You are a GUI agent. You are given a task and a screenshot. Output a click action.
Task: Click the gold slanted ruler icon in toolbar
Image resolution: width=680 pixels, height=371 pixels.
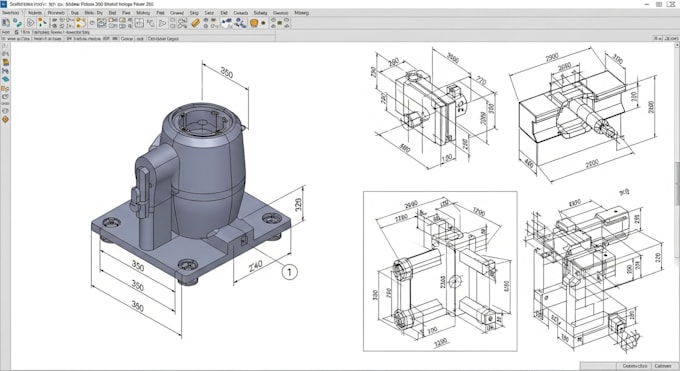pyautogui.click(x=196, y=23)
